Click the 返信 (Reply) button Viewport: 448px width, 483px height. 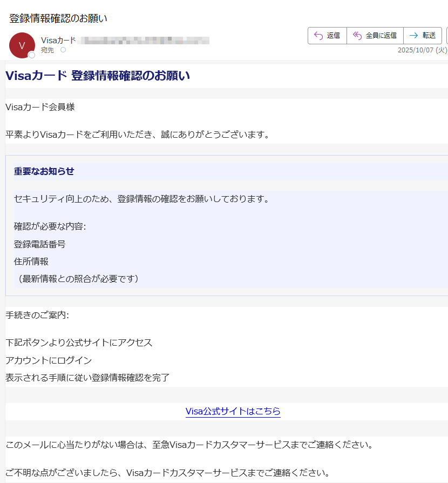[x=327, y=35]
